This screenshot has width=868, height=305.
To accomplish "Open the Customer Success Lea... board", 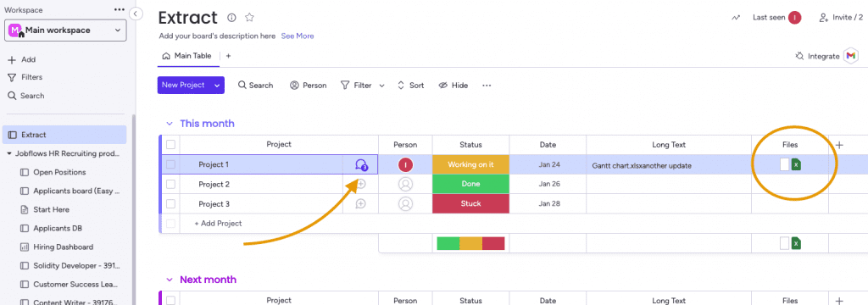I will coord(70,285).
